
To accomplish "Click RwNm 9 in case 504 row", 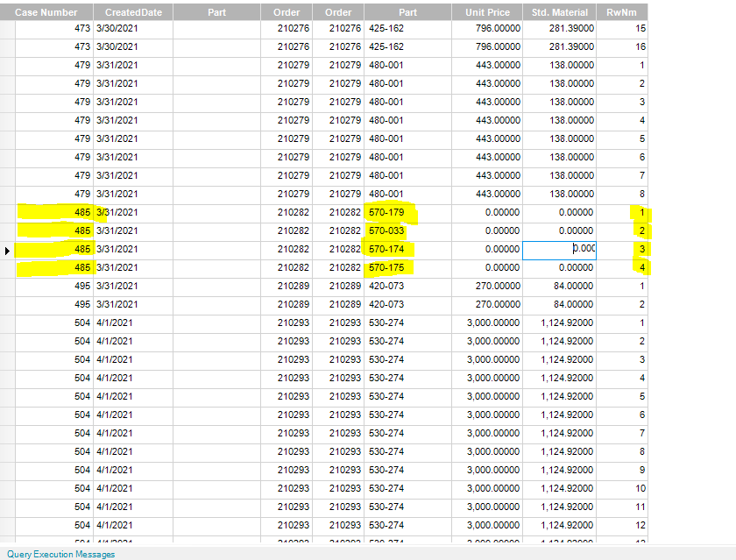I will [622, 470].
